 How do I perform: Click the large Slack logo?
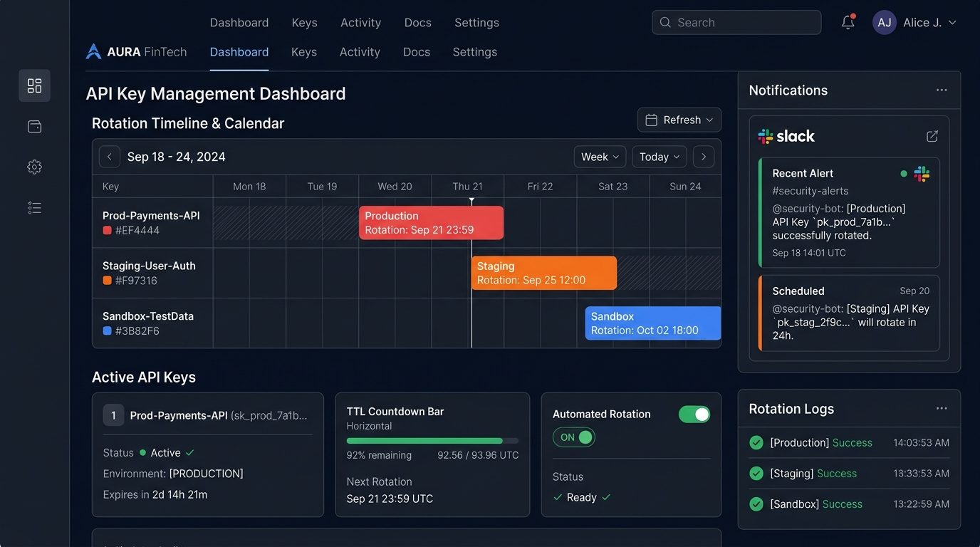pos(786,136)
